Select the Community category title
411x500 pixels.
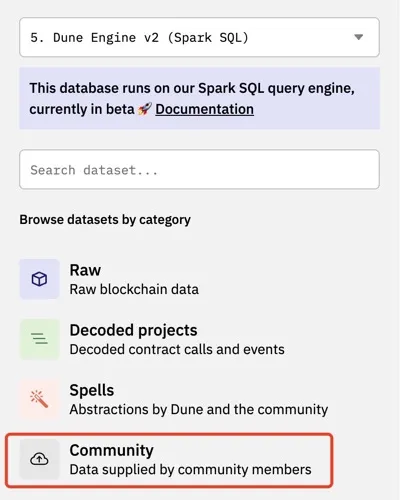(111, 450)
